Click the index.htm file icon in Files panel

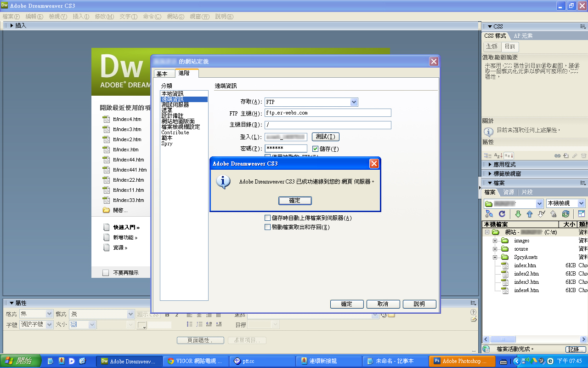[x=504, y=265]
